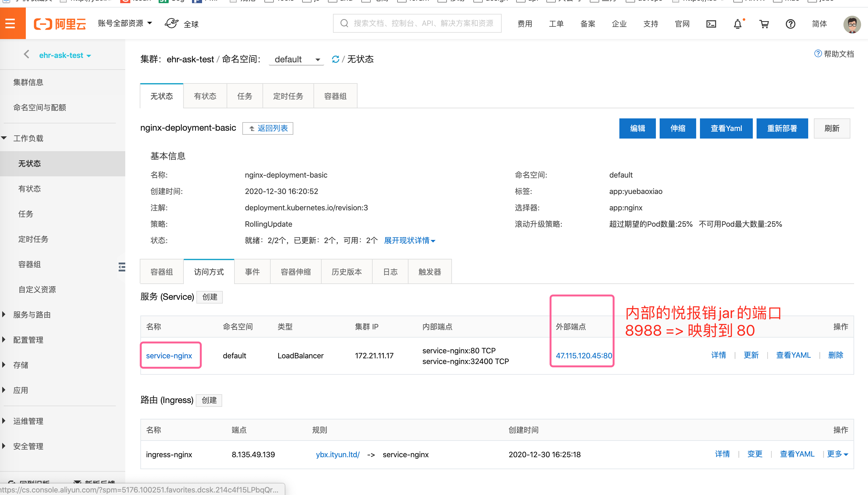This screenshot has height=495, width=868.
Task: Open the Cloud Shell terminal icon
Action: [711, 24]
